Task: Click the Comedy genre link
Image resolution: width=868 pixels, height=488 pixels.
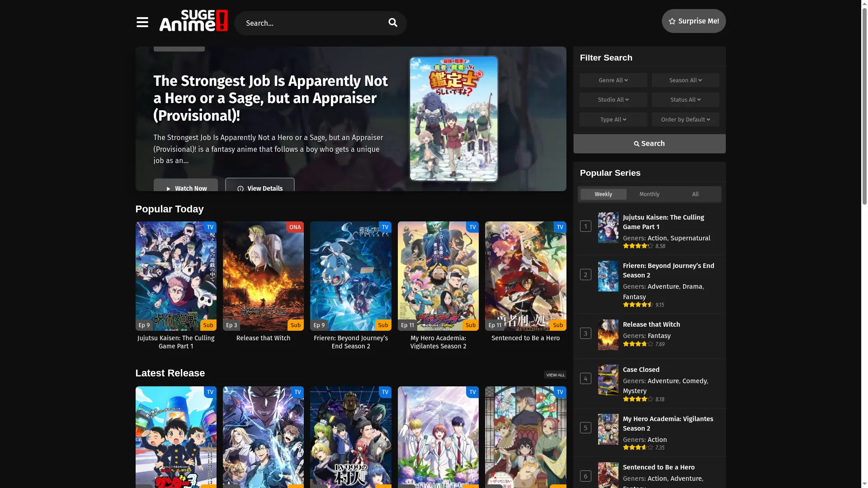Action: [694, 381]
